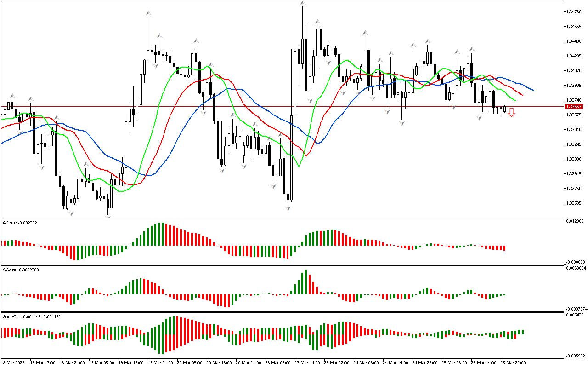Select the last candlestick on the chart

tap(505, 109)
